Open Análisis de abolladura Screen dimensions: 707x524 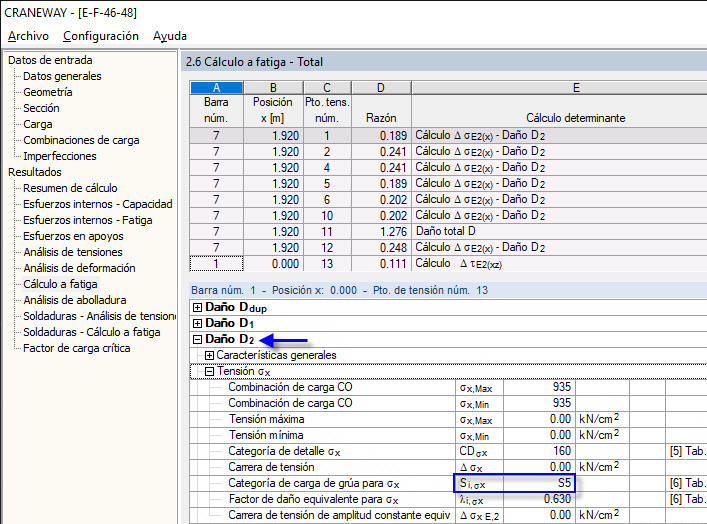pos(75,300)
